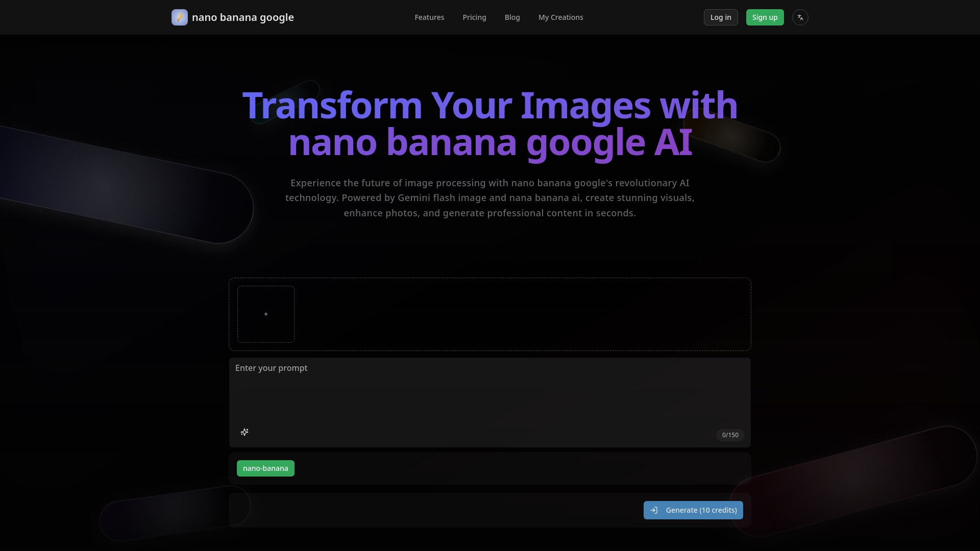Click the arrow icon in Generate button
This screenshot has width=980, height=551.
(654, 510)
